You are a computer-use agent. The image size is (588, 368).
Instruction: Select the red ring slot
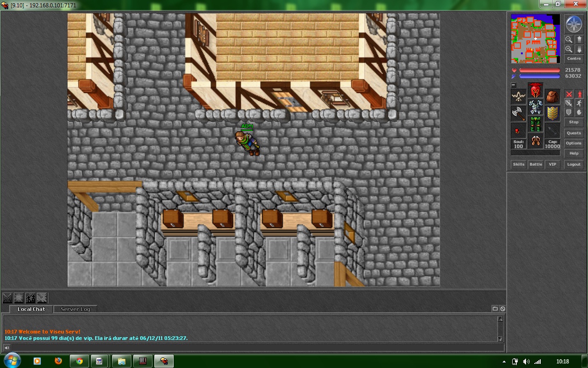(x=519, y=131)
